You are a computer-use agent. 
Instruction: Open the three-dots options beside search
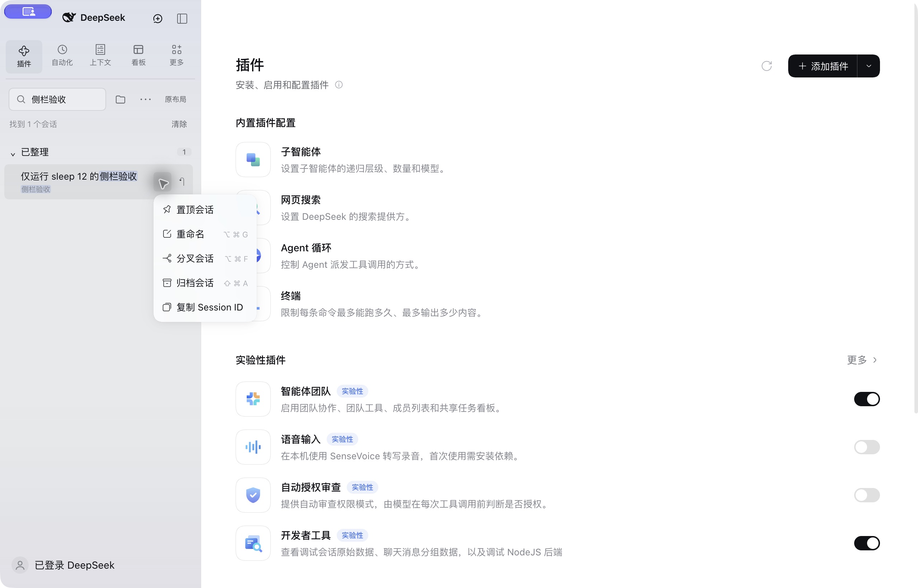(x=146, y=99)
